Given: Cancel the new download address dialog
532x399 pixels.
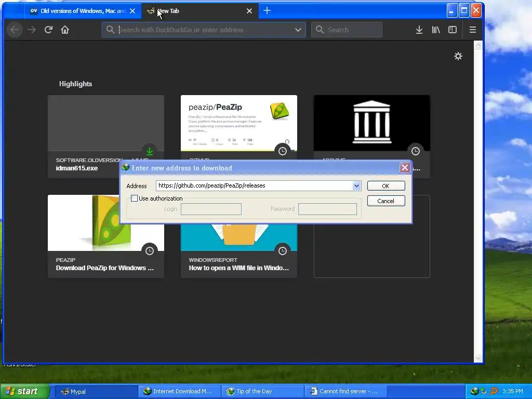Looking at the screenshot, I should pos(386,201).
